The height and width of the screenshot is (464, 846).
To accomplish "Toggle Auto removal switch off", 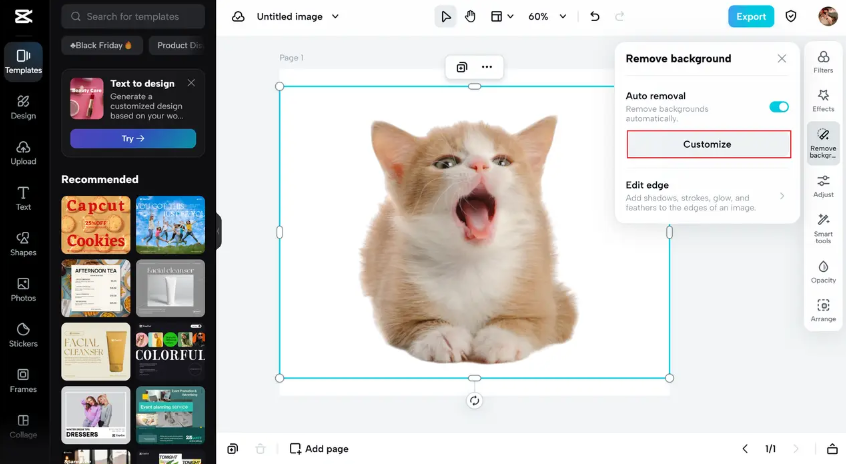I will [778, 107].
